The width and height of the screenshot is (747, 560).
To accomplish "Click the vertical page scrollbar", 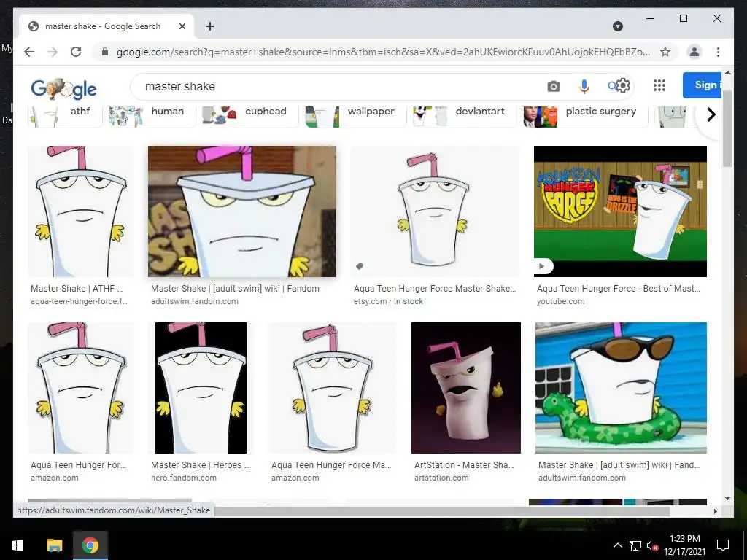I will pos(727,128).
